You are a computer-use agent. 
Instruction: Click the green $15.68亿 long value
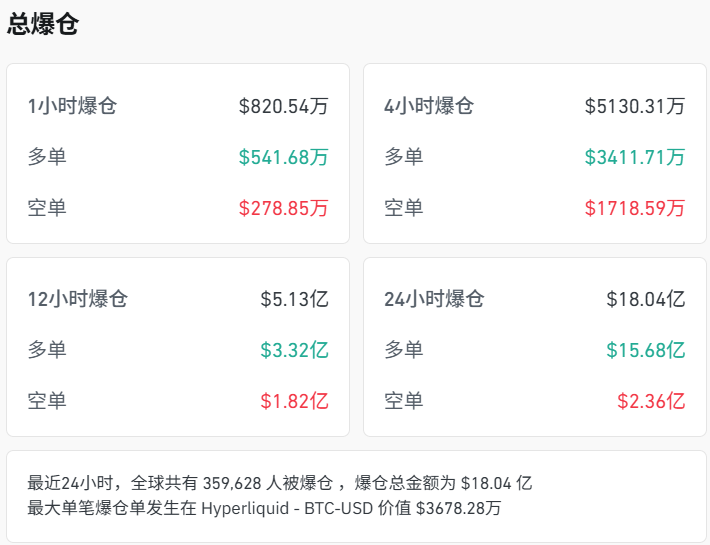tap(646, 350)
